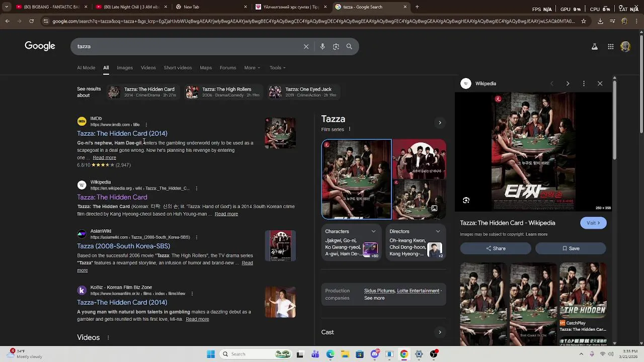The image size is (644, 362).
Task: Select Tazza: One Eyed Jack suggestion
Action: click(303, 92)
